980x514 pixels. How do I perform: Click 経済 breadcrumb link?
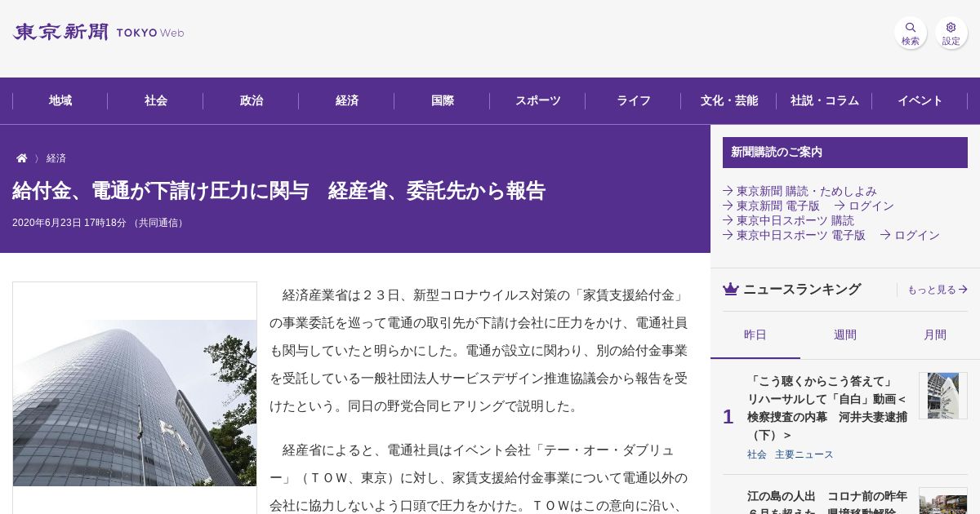click(56, 158)
